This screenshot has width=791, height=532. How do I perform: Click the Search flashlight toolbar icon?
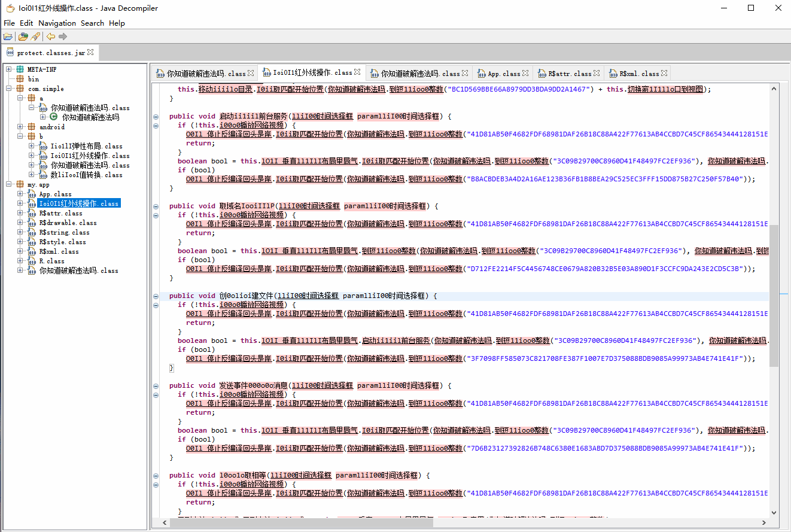pos(35,37)
